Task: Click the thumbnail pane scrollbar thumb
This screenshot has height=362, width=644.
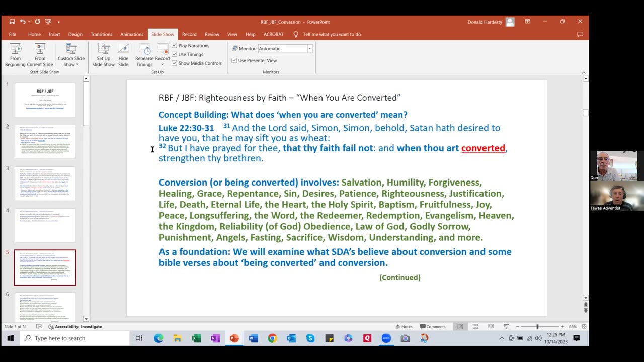Action: point(86,104)
